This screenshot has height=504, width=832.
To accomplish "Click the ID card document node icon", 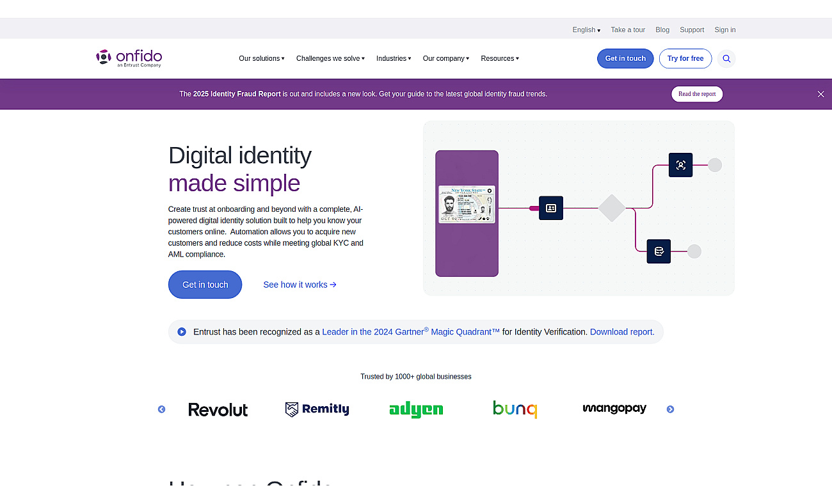I will pos(551,208).
